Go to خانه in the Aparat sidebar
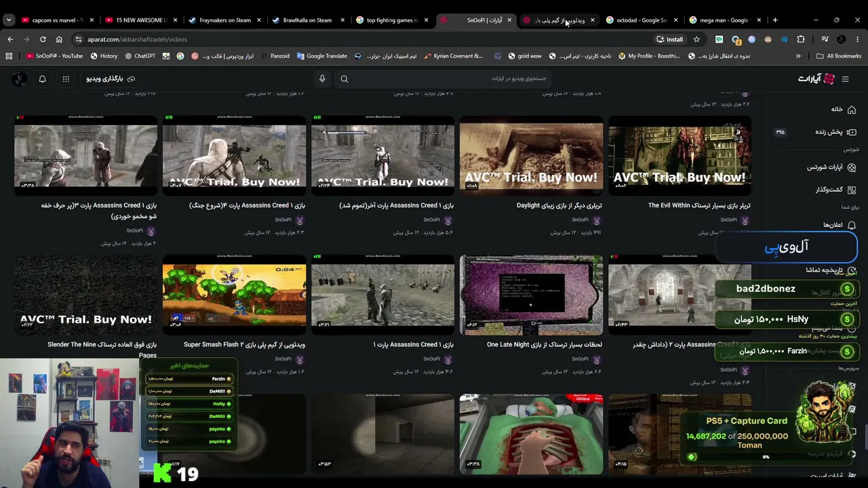The height and width of the screenshot is (488, 868). [842, 109]
